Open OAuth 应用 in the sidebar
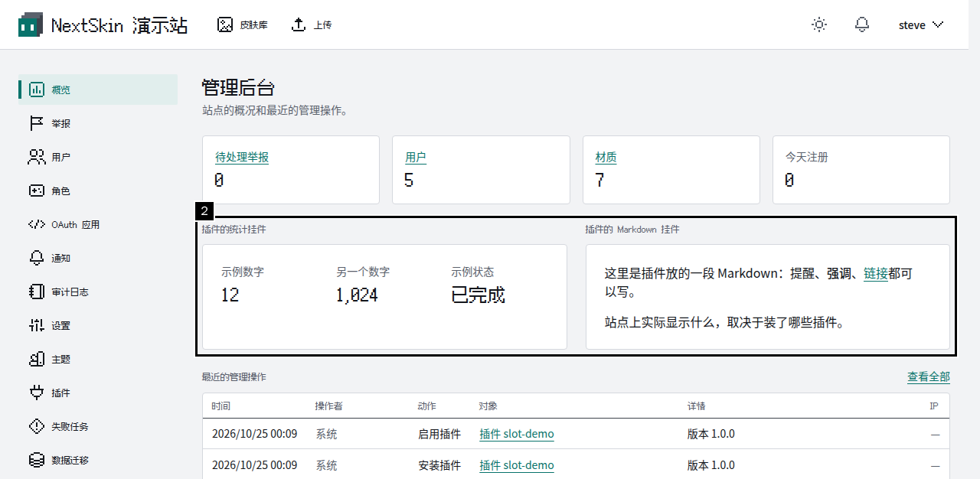The height and width of the screenshot is (479, 980). click(98, 224)
